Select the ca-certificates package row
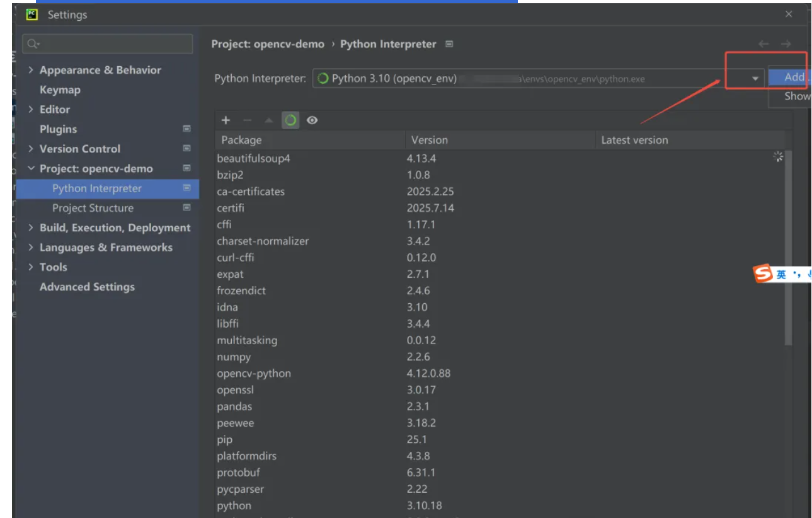 tap(500, 192)
